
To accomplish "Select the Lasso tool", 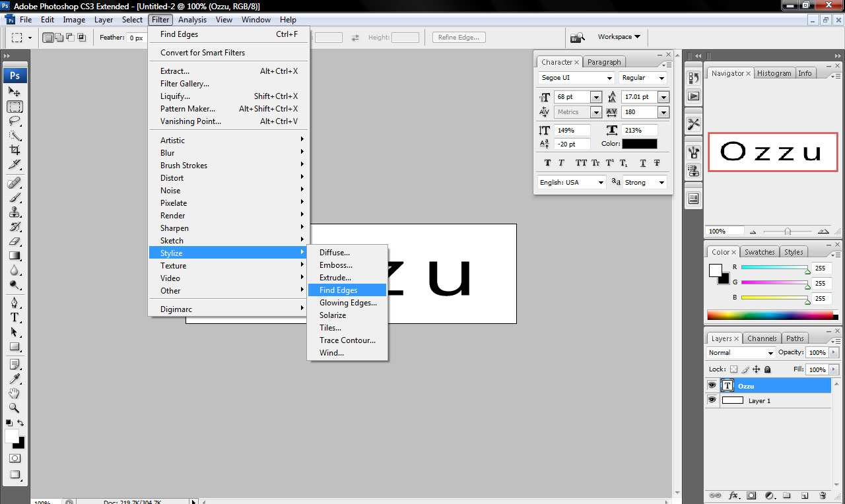I will pyautogui.click(x=15, y=121).
